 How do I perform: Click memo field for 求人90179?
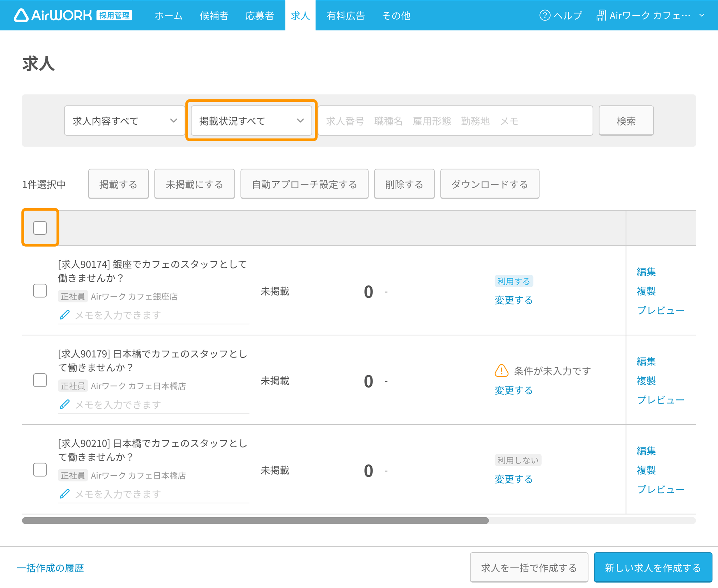[154, 405]
